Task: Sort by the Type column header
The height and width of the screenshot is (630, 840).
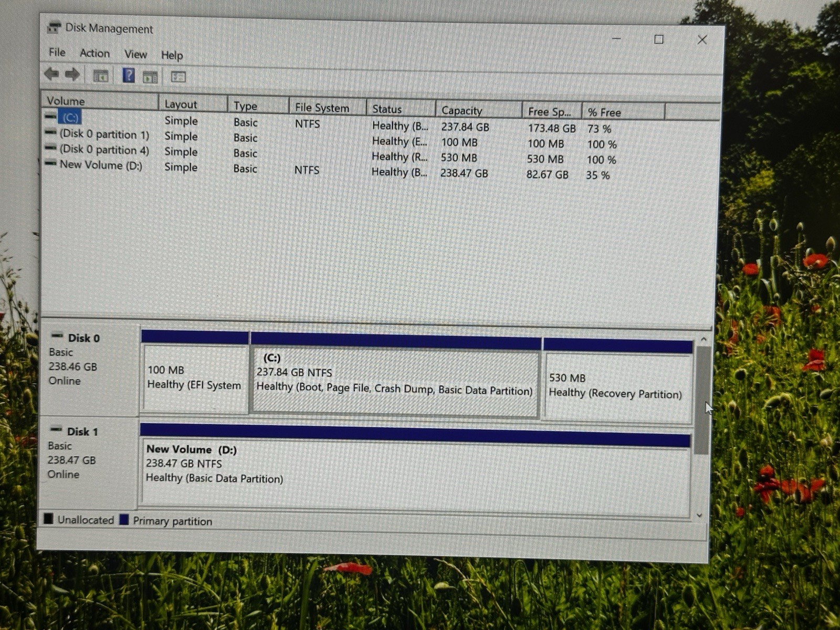Action: pyautogui.click(x=258, y=106)
